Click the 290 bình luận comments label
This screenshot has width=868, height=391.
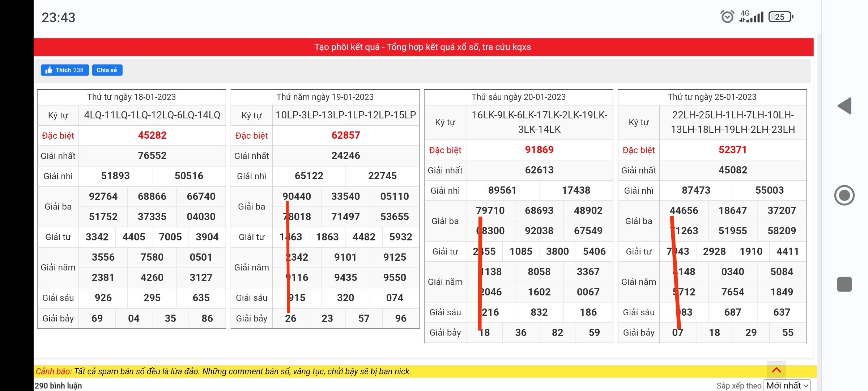(58, 386)
